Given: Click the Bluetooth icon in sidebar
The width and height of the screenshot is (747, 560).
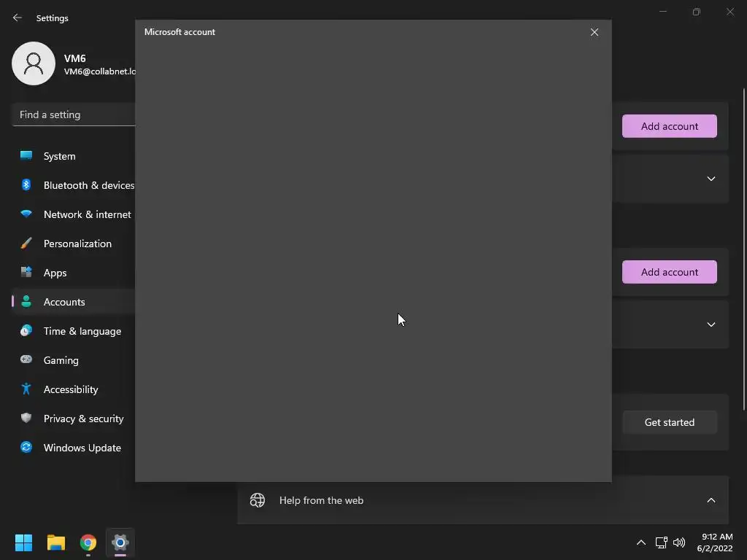Looking at the screenshot, I should (26, 184).
